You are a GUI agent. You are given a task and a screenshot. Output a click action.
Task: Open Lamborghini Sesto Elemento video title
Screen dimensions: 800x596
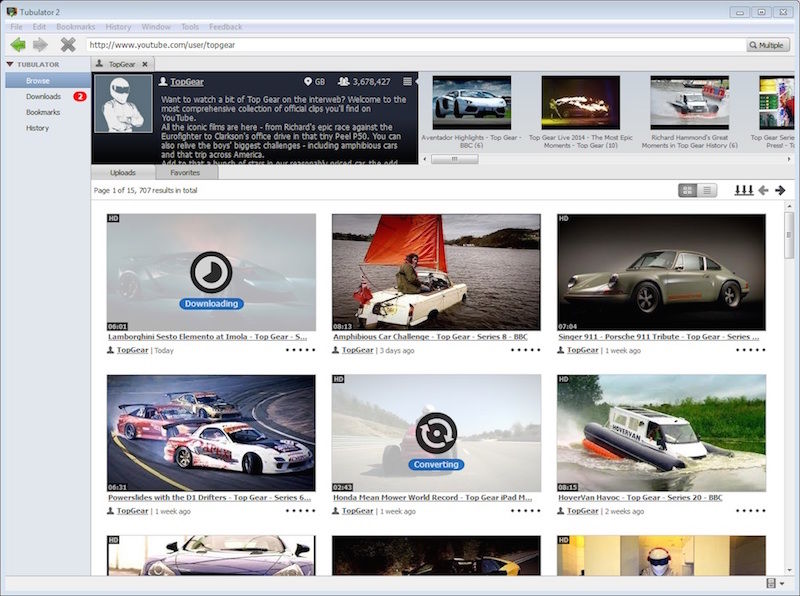(x=208, y=337)
